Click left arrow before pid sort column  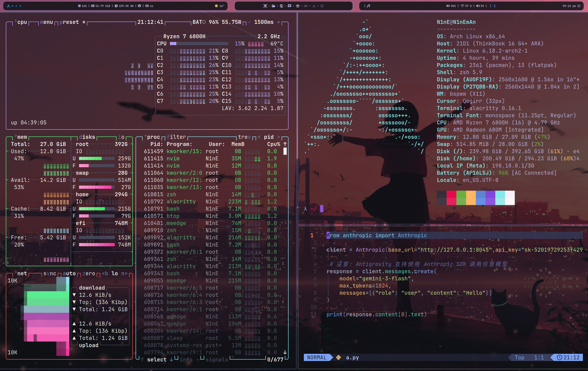pyautogui.click(x=259, y=137)
